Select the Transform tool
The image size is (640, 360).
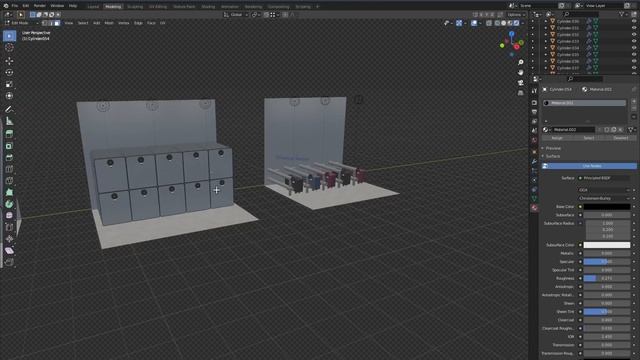coord(9,96)
